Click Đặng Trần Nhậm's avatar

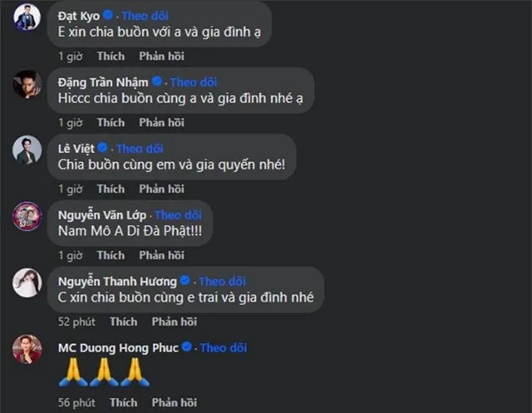(x=27, y=84)
